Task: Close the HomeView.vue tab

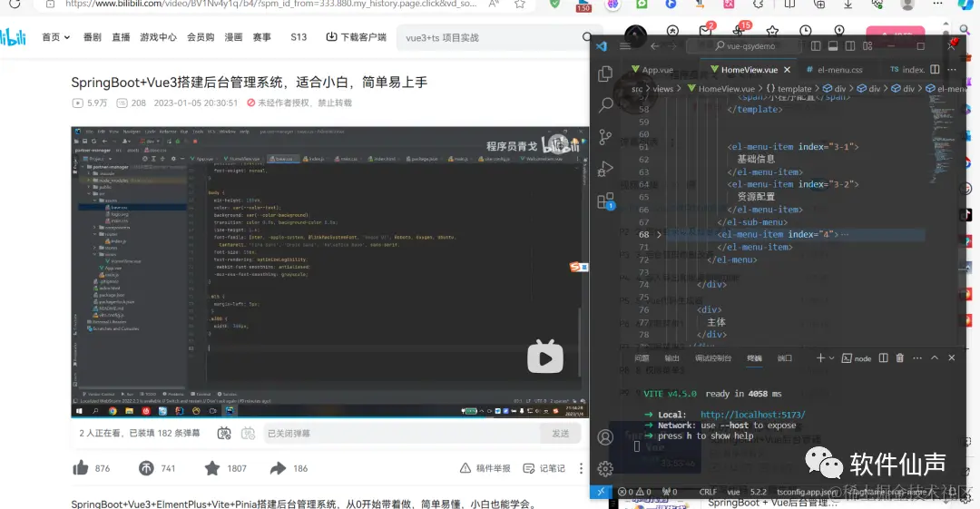Action: click(x=787, y=69)
